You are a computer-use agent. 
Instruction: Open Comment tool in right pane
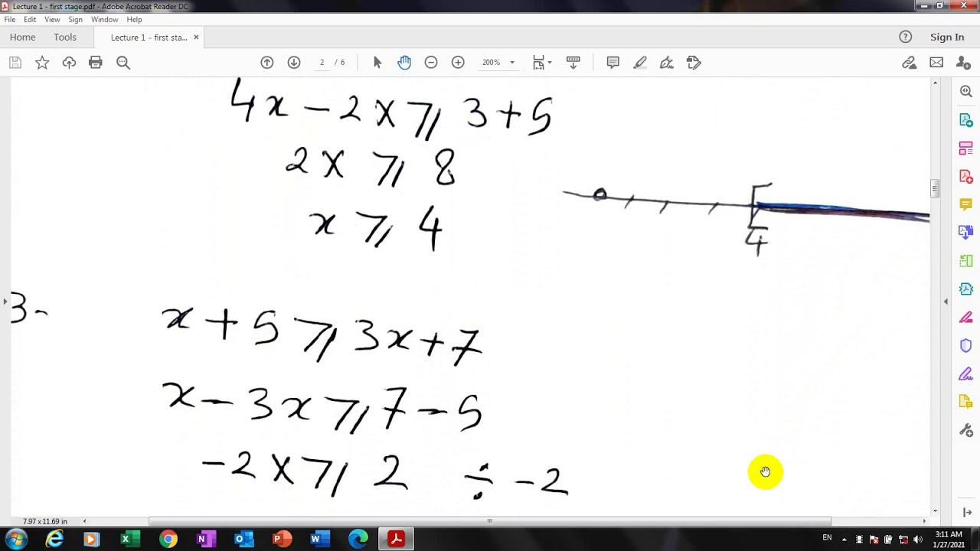(x=966, y=204)
